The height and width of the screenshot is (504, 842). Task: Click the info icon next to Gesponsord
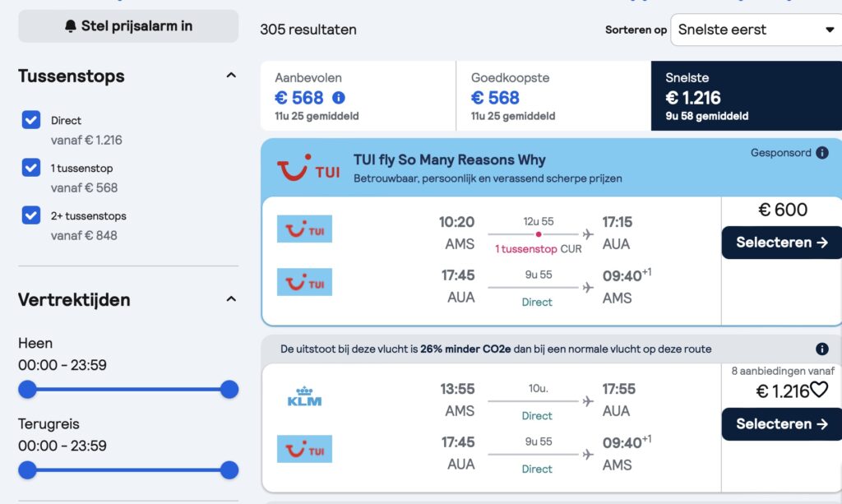[x=821, y=153]
